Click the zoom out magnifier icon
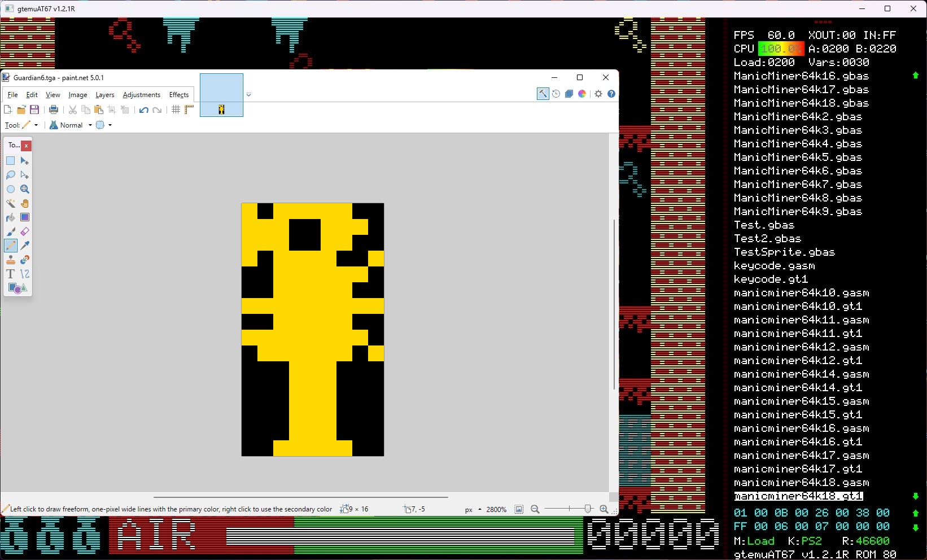927x560 pixels. [x=535, y=509]
